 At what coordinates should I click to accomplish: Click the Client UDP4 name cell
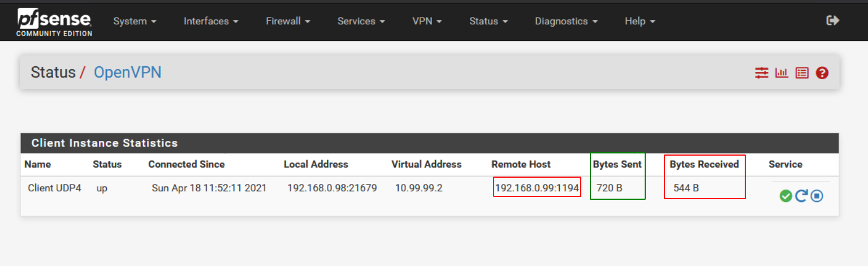[54, 188]
